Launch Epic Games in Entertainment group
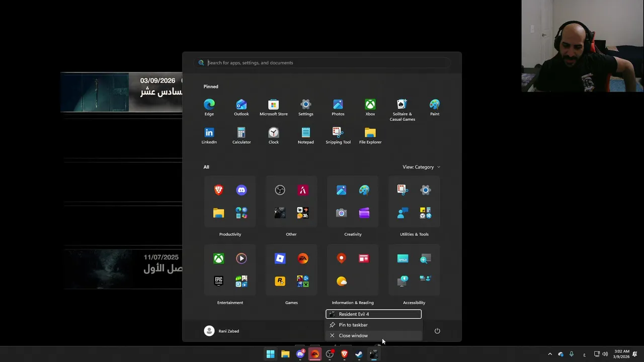644x362 pixels. click(x=219, y=281)
